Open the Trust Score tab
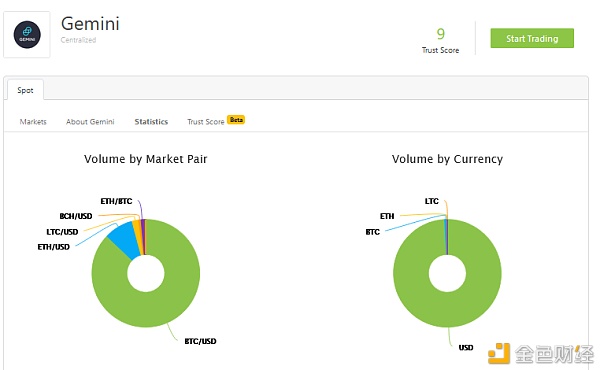600x370 pixels. click(205, 122)
